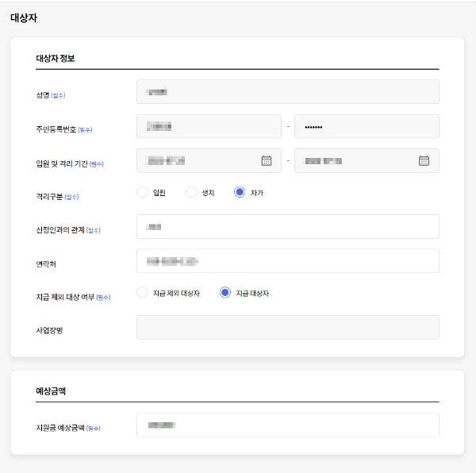The image size is (476, 473).
Task: Click the 대상자 page title
Action: (24, 17)
